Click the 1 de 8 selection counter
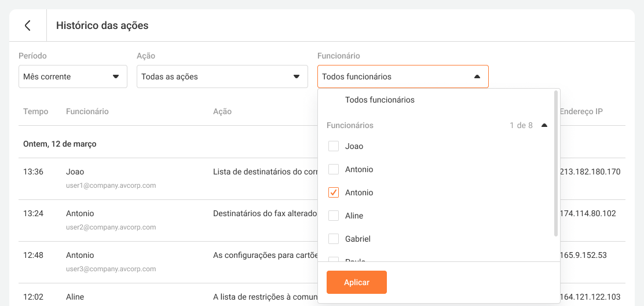Image resolution: width=644 pixels, height=306 pixels. click(x=521, y=125)
